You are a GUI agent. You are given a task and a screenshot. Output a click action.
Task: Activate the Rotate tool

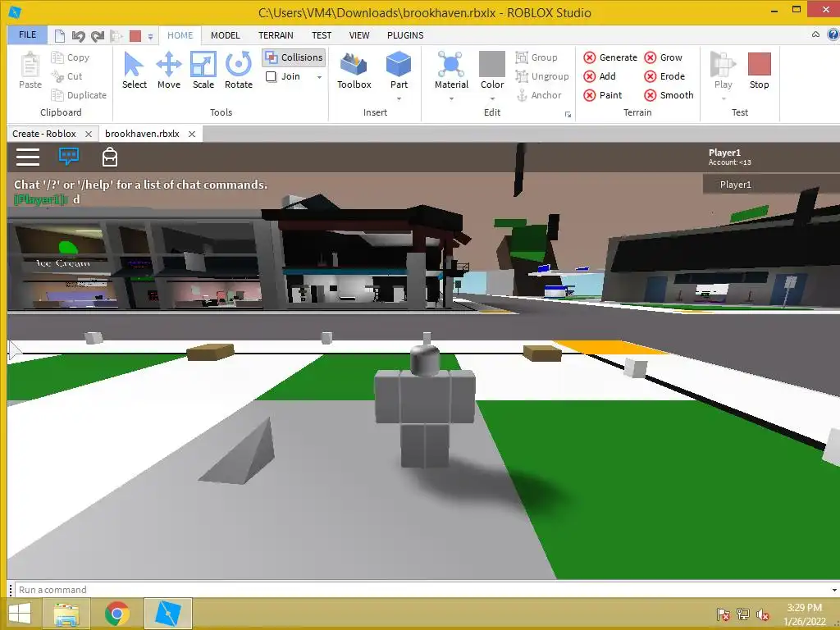pyautogui.click(x=239, y=71)
